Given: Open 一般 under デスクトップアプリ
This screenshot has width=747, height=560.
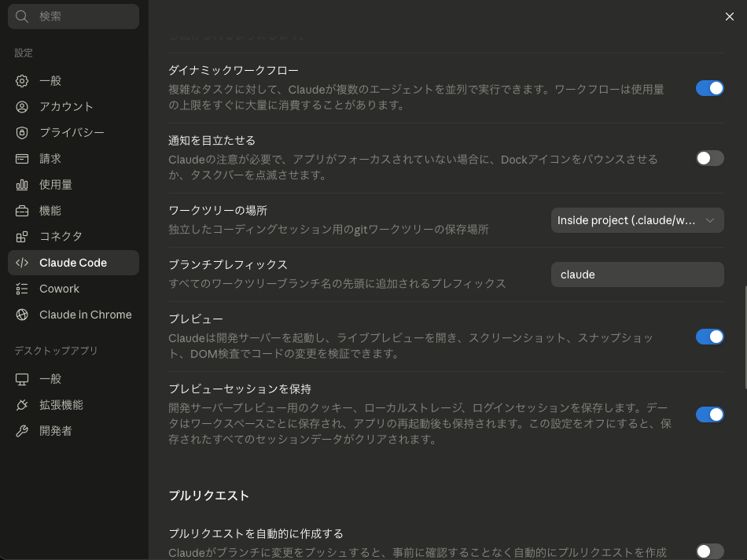Looking at the screenshot, I should pyautogui.click(x=73, y=379).
